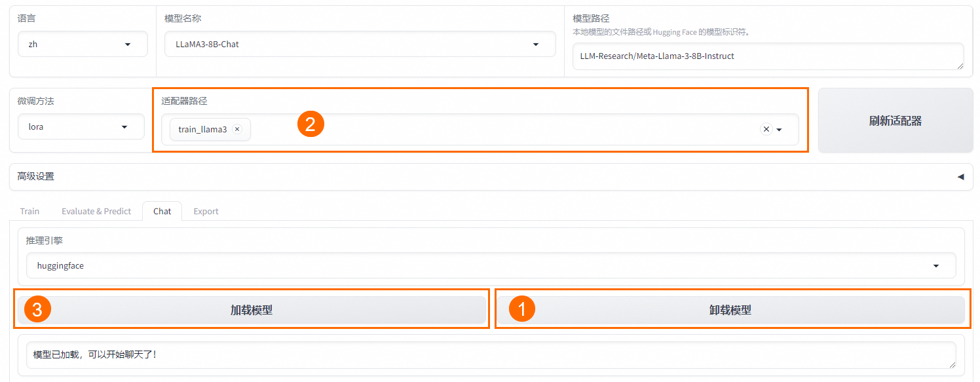Clear all selected adapter paths
Screen dimensions: 980x382
click(766, 129)
